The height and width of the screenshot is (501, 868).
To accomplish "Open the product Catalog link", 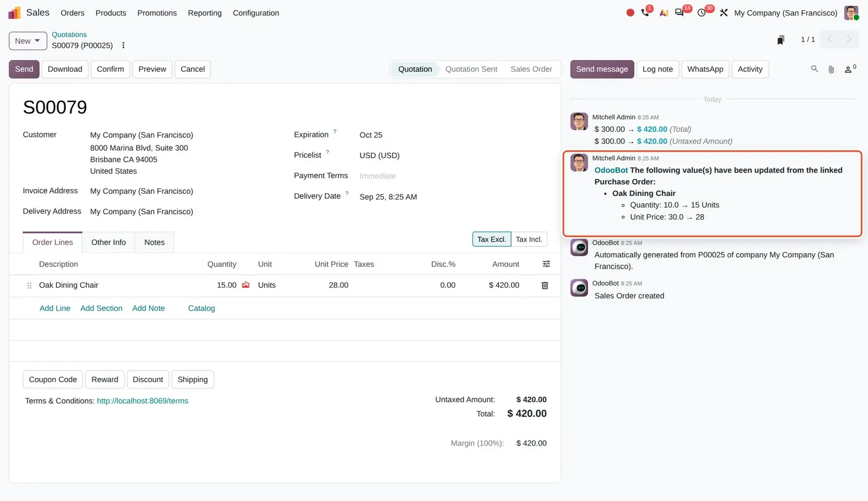I will 202,308.
